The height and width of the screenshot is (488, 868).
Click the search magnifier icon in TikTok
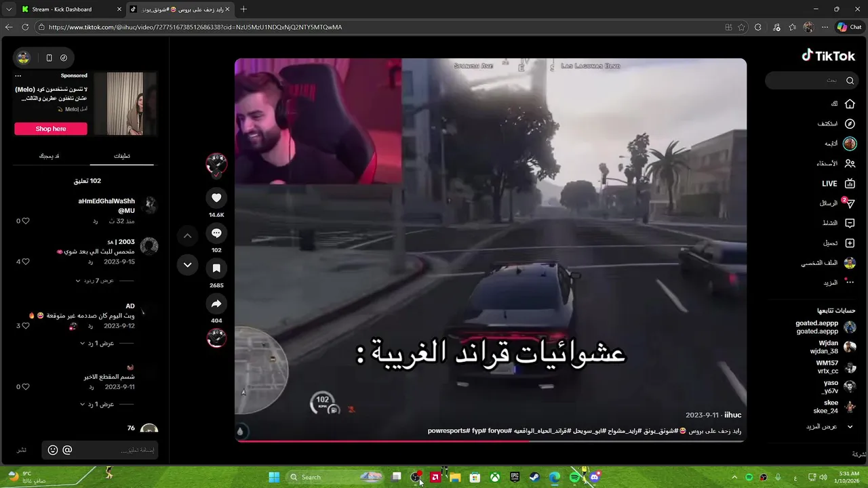[850, 81]
